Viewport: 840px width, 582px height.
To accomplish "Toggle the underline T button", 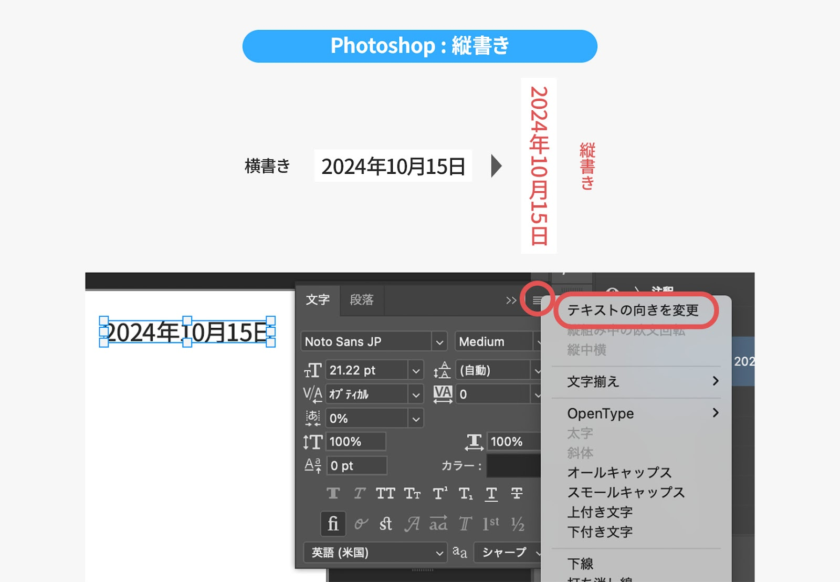I will (x=491, y=494).
